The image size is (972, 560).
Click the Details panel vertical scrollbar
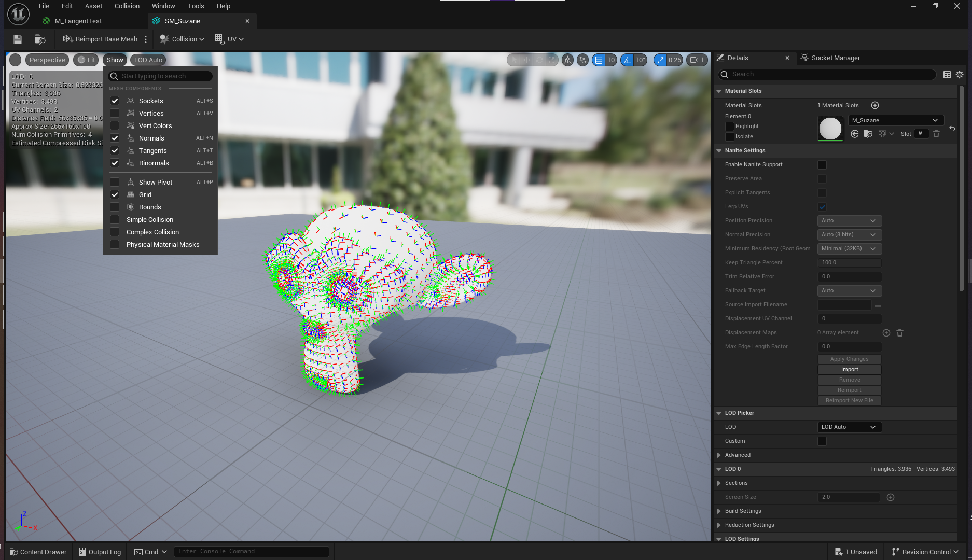pyautogui.click(x=962, y=187)
